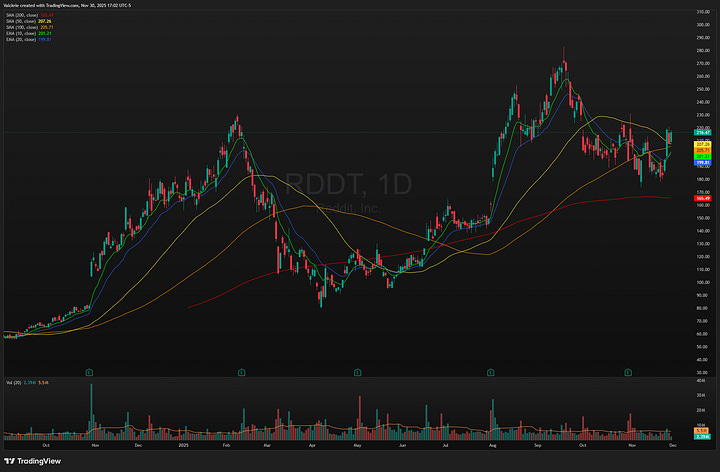Click the latest earnings E marker on chart

point(628,372)
